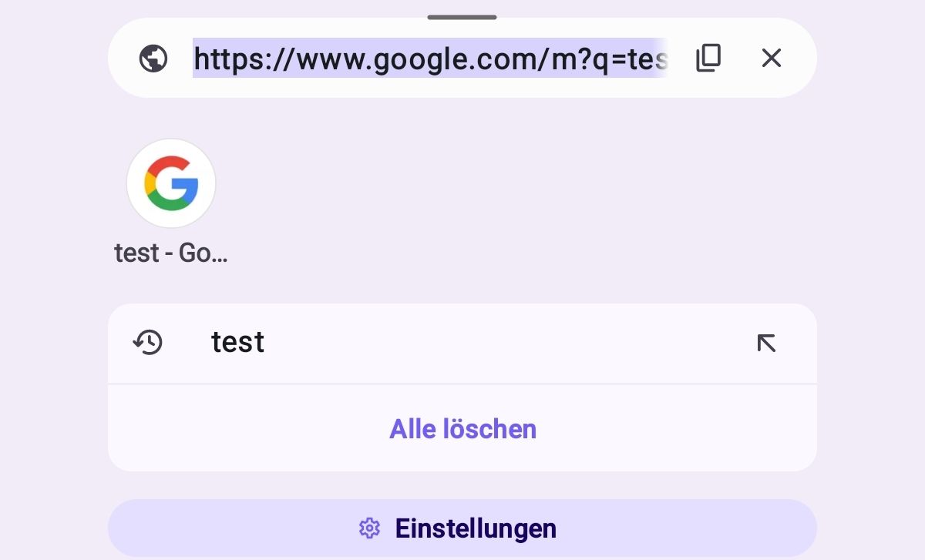Tap the word "test" in the suggestion list
Viewport: 925px width, 560px height.
237,343
